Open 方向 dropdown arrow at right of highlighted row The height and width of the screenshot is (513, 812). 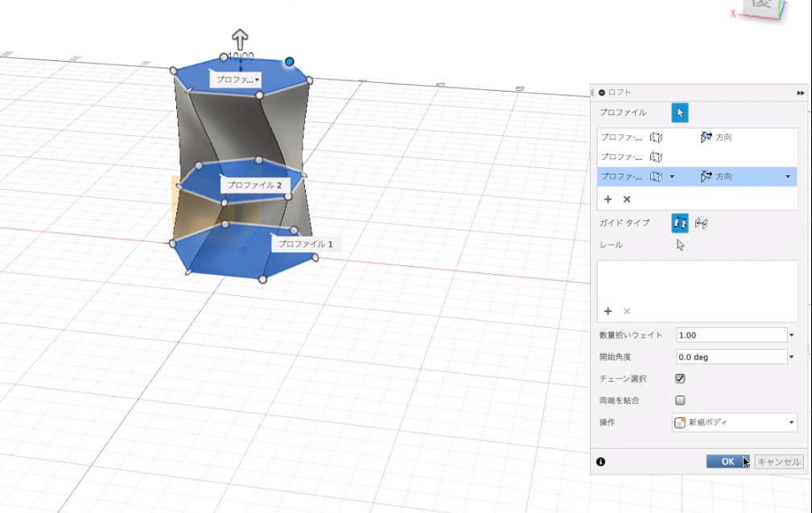pyautogui.click(x=788, y=177)
